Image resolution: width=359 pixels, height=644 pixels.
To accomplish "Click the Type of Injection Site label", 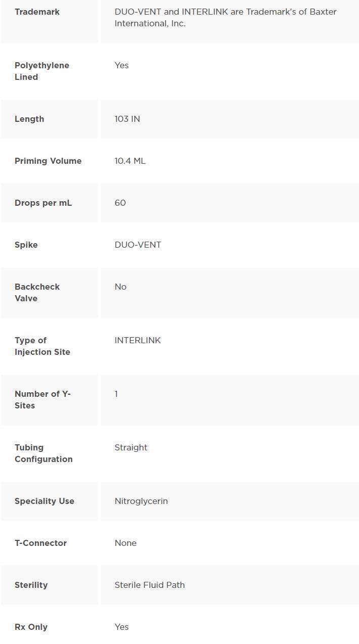I will click(42, 346).
